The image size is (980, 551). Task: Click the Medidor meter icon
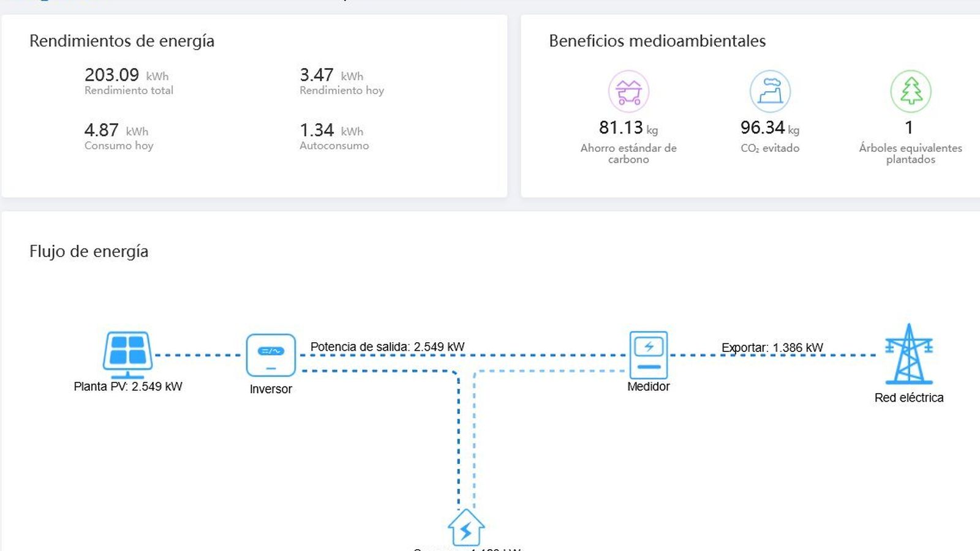click(648, 355)
